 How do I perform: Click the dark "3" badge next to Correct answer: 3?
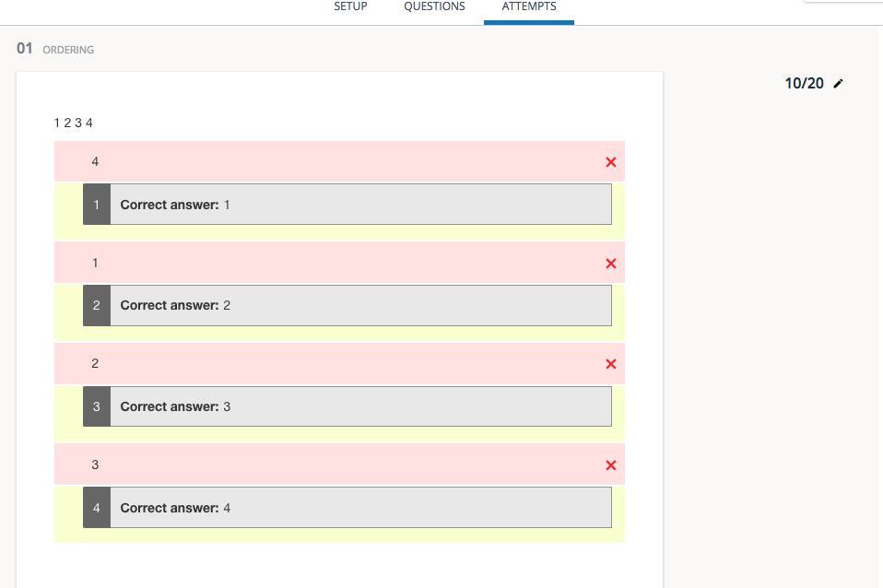tap(97, 406)
